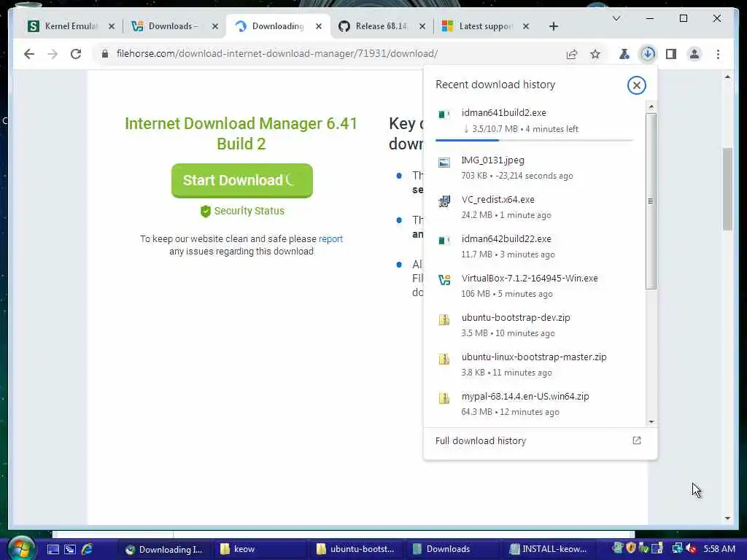Open idman642build22.exe download entry
The image size is (747, 560).
534,246
